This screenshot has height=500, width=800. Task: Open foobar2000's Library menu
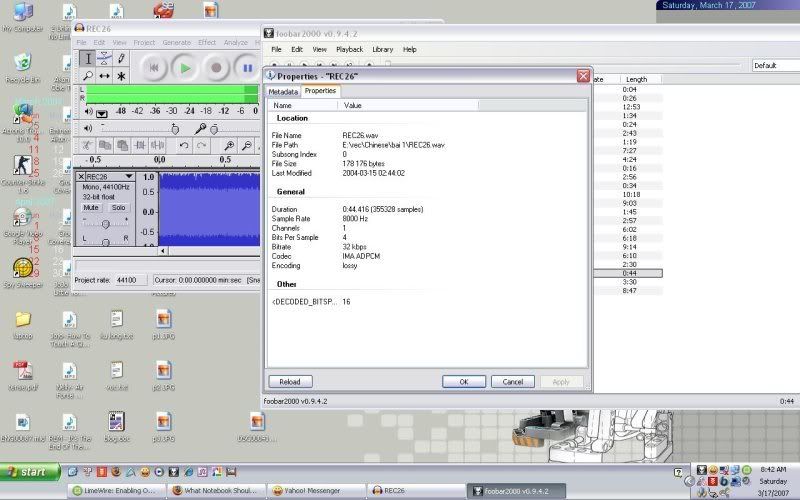pyautogui.click(x=383, y=49)
